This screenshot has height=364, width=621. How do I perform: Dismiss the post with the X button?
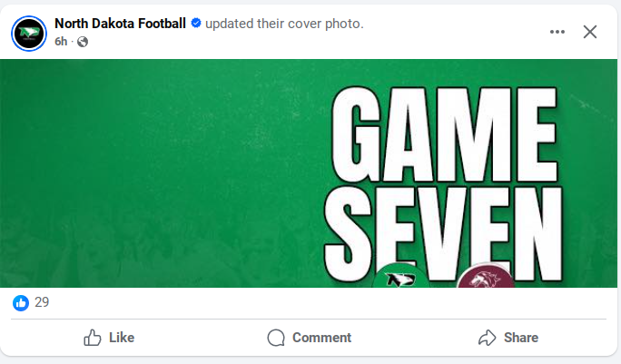pyautogui.click(x=590, y=32)
